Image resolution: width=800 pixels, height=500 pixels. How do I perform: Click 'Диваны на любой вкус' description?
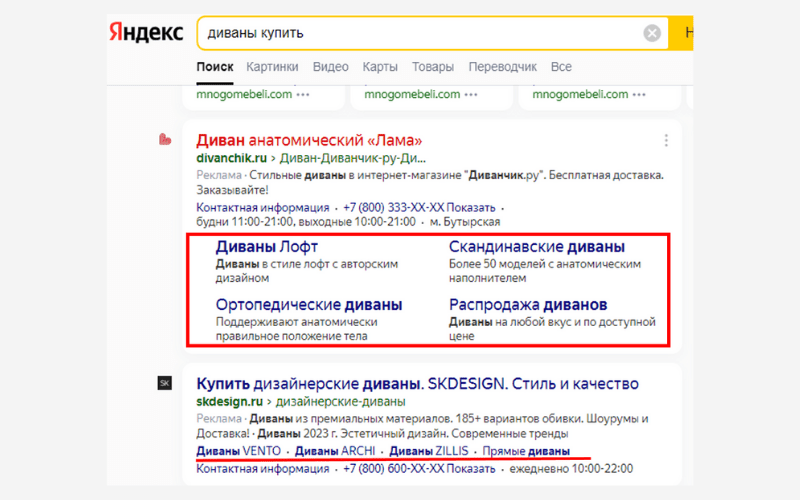(552, 329)
